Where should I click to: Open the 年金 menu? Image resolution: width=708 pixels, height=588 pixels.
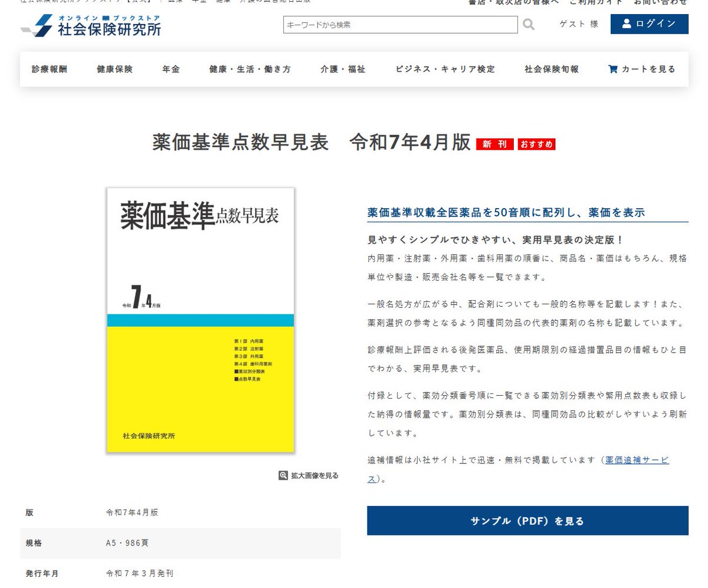click(171, 69)
